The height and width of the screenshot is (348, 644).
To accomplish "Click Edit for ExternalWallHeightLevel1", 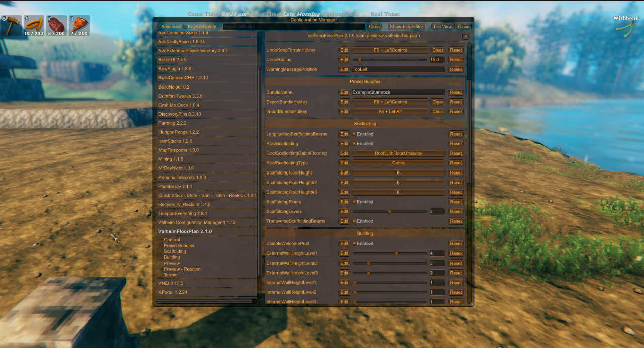I will [x=344, y=253].
